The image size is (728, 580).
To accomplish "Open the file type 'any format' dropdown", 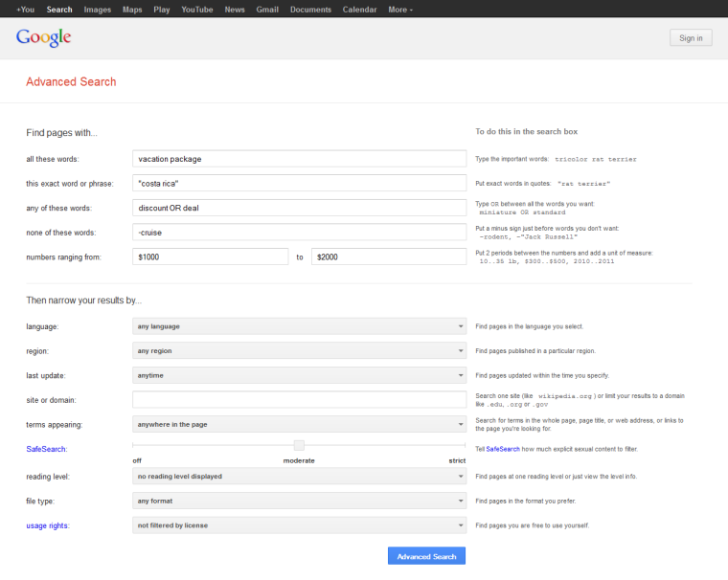I will click(x=300, y=501).
